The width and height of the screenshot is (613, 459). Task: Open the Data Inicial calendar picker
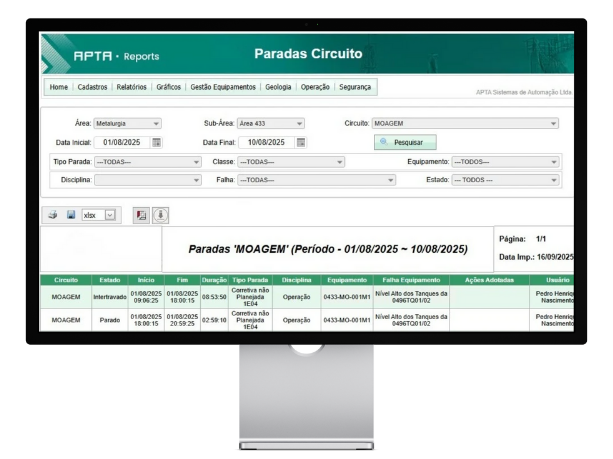tap(156, 143)
